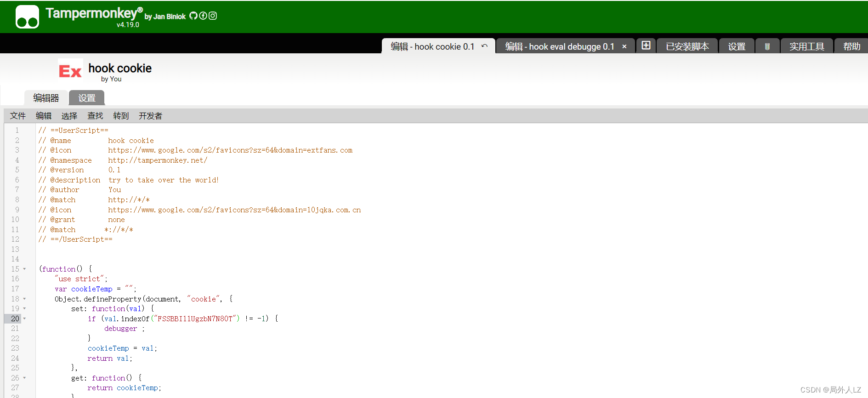Collapse code fold at line 18
The height and width of the screenshot is (398, 868).
coord(24,299)
